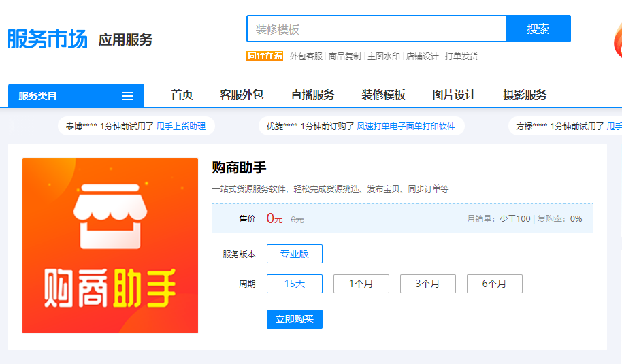Open the 客服外包 navigation tab
The height and width of the screenshot is (364, 622).
click(x=242, y=95)
